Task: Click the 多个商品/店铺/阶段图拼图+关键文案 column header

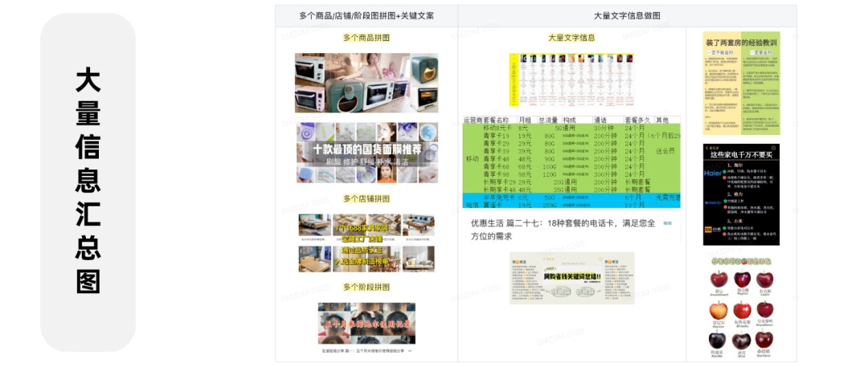Action: tap(366, 16)
